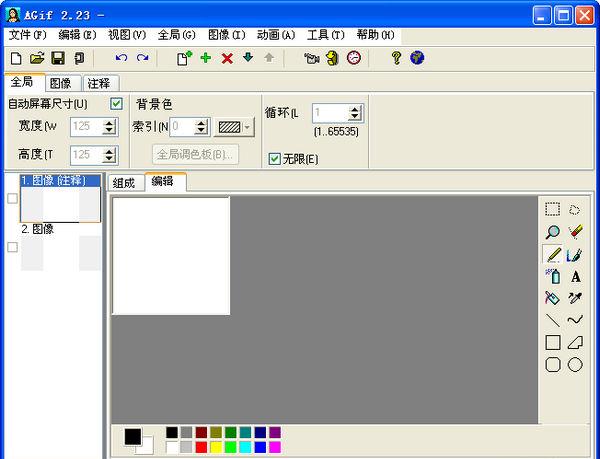600x459 pixels.
Task: Undo the last action
Action: (x=121, y=58)
